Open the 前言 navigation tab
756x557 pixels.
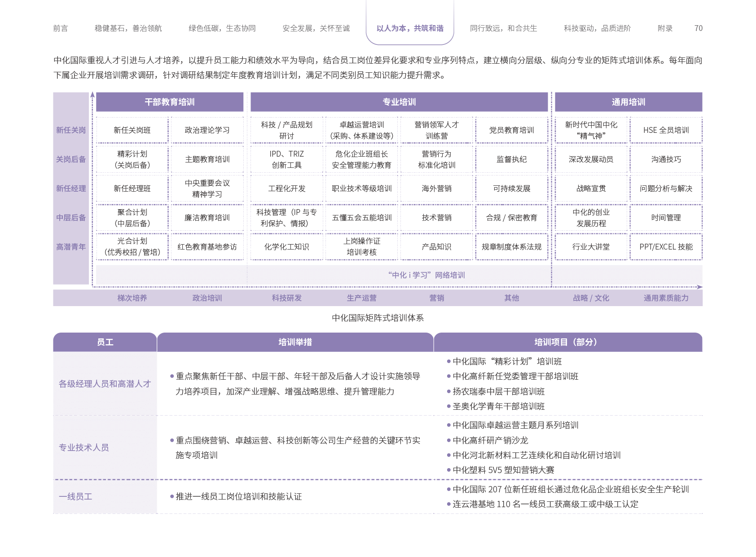(61, 28)
